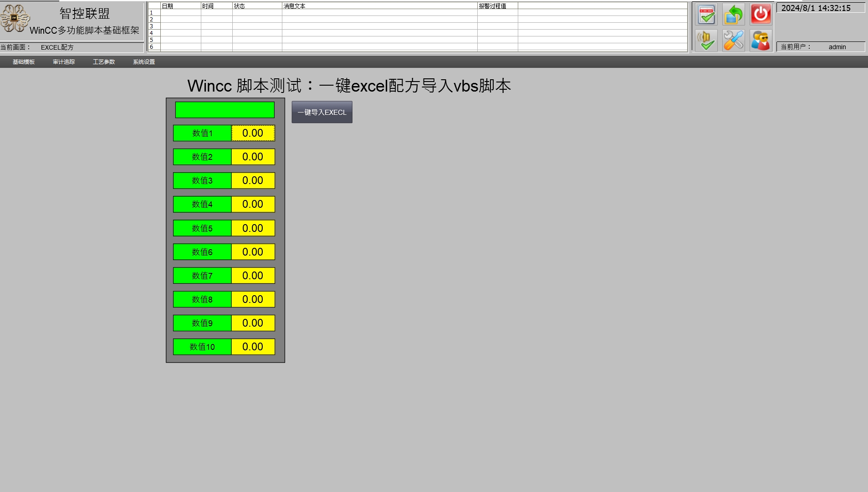The height and width of the screenshot is (492, 868).
Task: Open the 审计追踪 menu
Action: coord(64,61)
